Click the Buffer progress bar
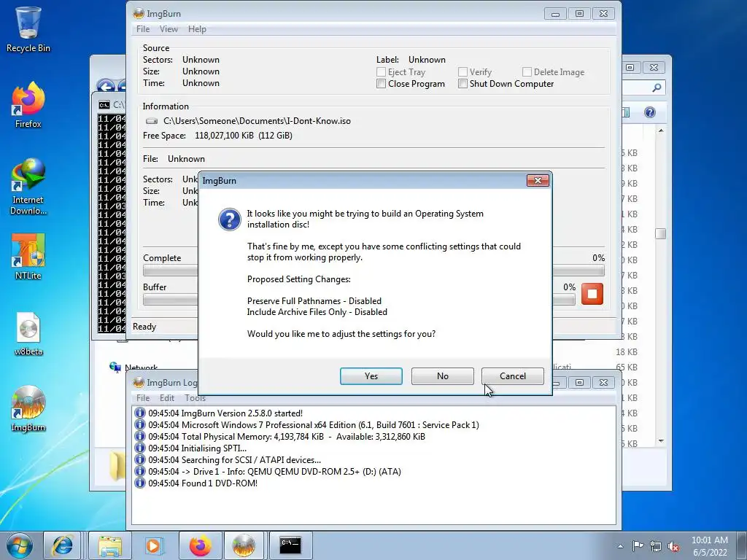Screen dimensions: 747x560 pyautogui.click(x=170, y=300)
